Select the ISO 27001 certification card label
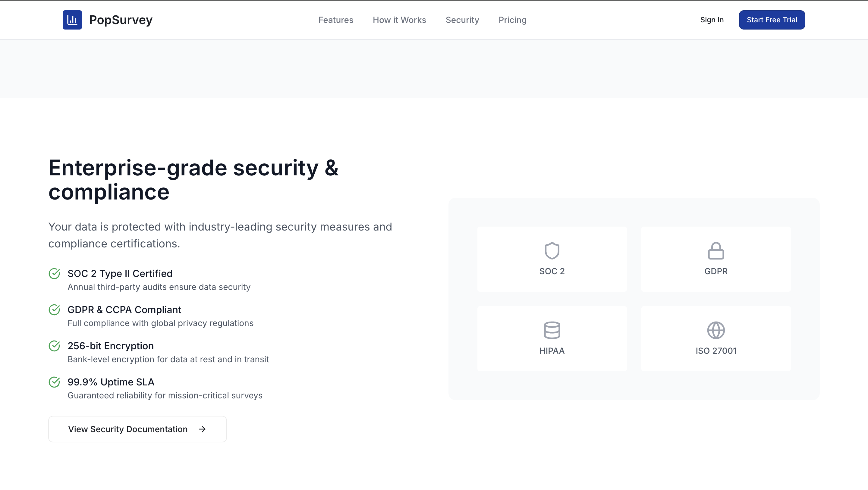The width and height of the screenshot is (868, 490). click(716, 351)
